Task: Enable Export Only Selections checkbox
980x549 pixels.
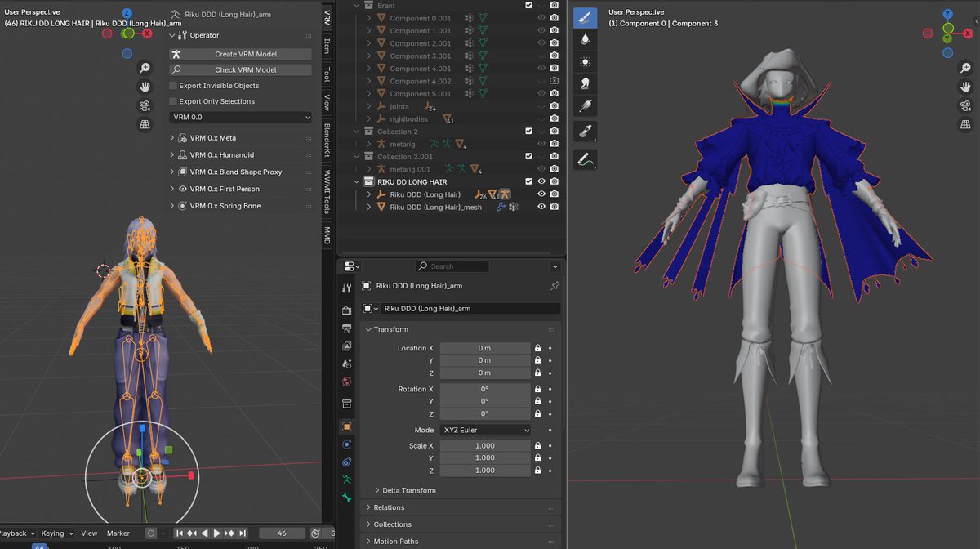Action: 173,101
